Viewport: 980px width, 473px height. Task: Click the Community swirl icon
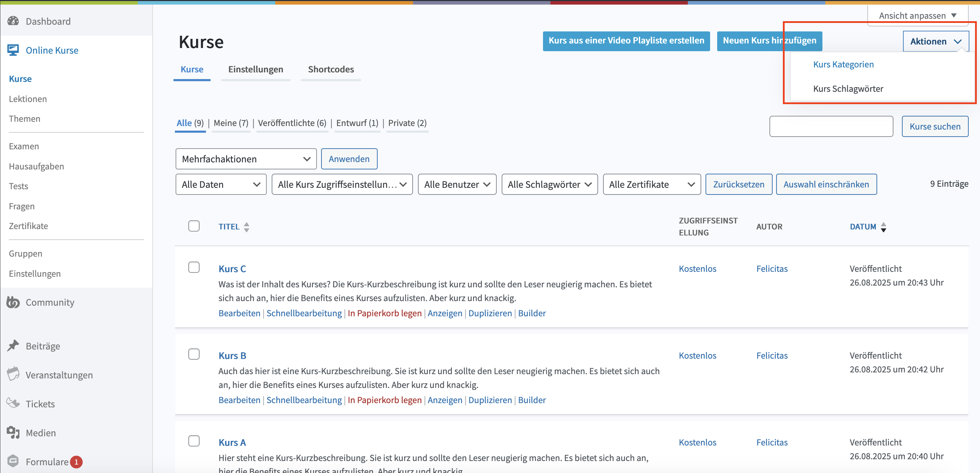coord(13,302)
